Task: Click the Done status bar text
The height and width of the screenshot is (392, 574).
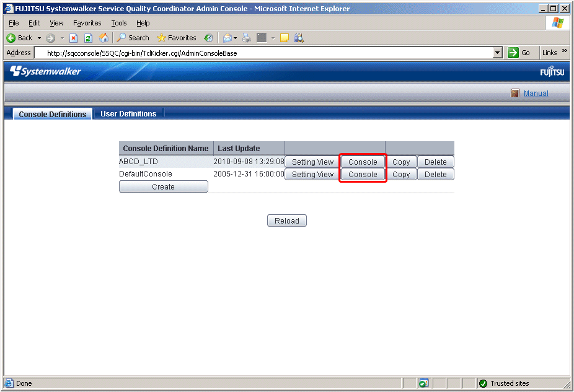Action: click(x=24, y=383)
